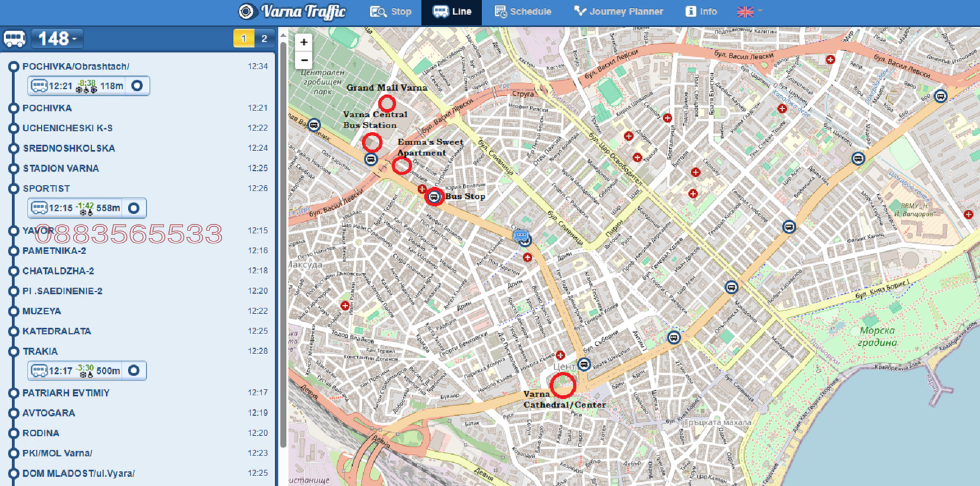Open the Info page
The width and height of the screenshot is (980, 486).
[x=701, y=12]
